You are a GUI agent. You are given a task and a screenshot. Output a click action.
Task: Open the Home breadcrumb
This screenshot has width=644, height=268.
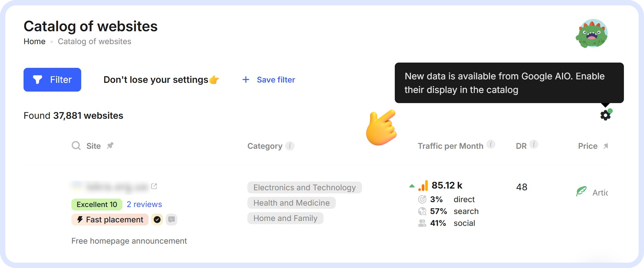click(34, 41)
